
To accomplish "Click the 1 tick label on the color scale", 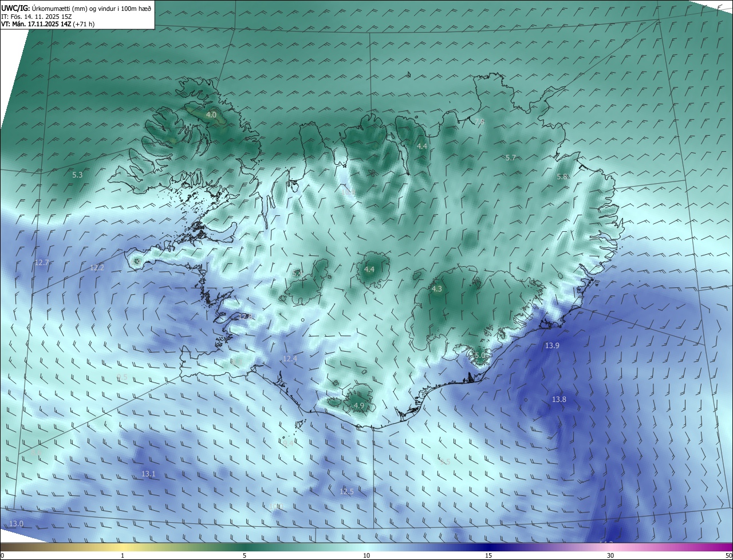I will (123, 555).
